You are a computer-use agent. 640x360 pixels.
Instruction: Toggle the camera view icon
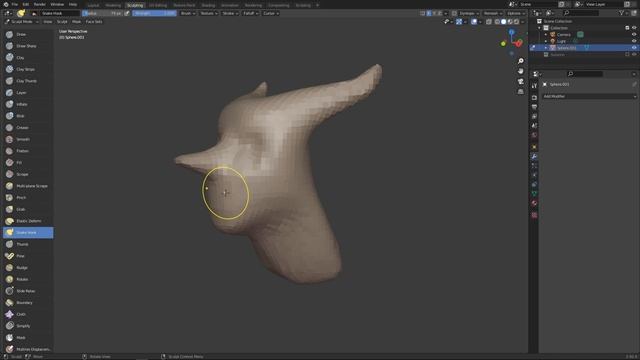click(520, 81)
